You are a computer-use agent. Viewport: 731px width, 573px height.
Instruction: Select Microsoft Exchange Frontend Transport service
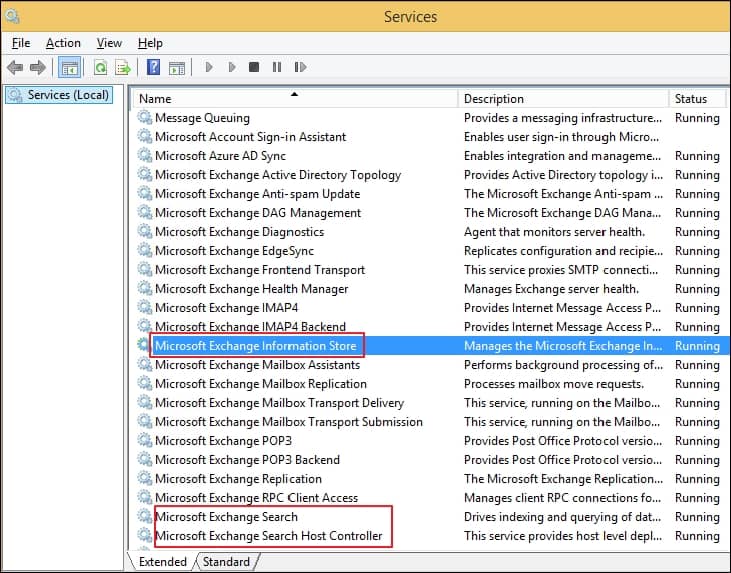(260, 270)
